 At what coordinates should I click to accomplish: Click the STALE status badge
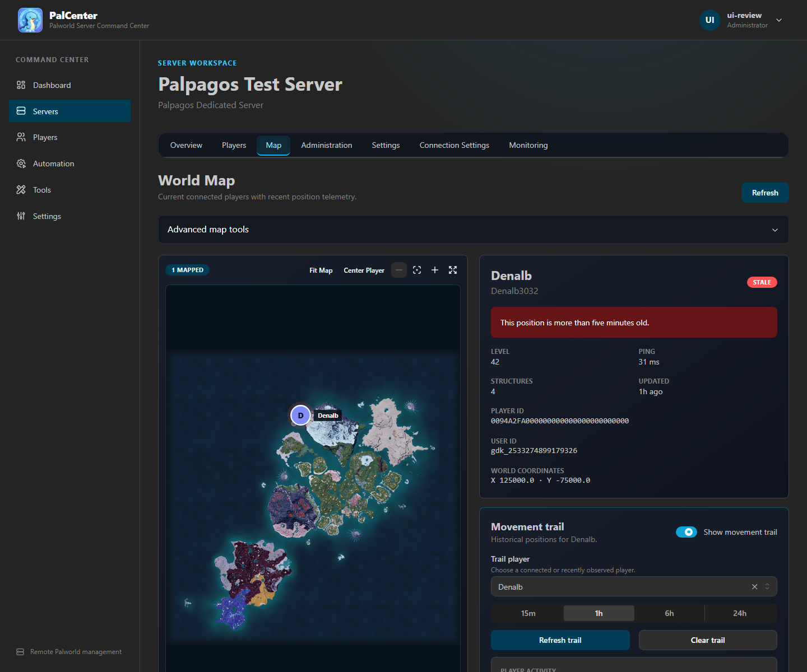tap(762, 282)
